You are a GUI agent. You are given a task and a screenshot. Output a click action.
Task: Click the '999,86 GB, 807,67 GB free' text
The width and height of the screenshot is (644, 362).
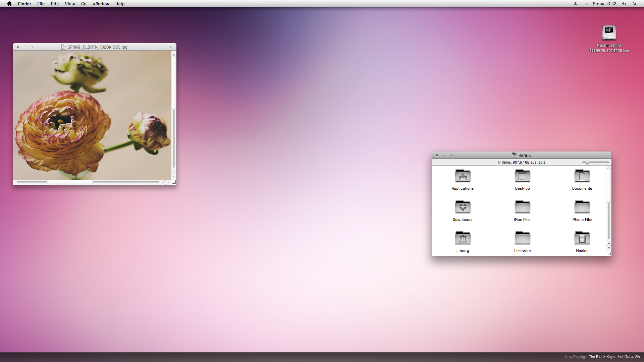[609, 51]
